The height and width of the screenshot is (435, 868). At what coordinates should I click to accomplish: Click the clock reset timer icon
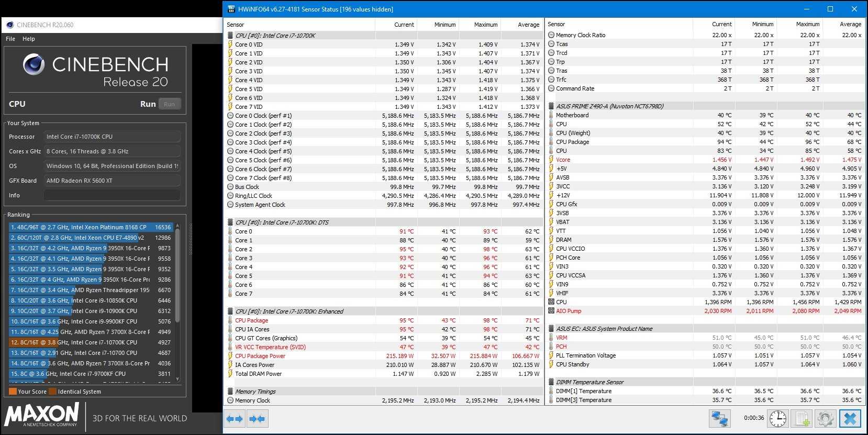(778, 419)
